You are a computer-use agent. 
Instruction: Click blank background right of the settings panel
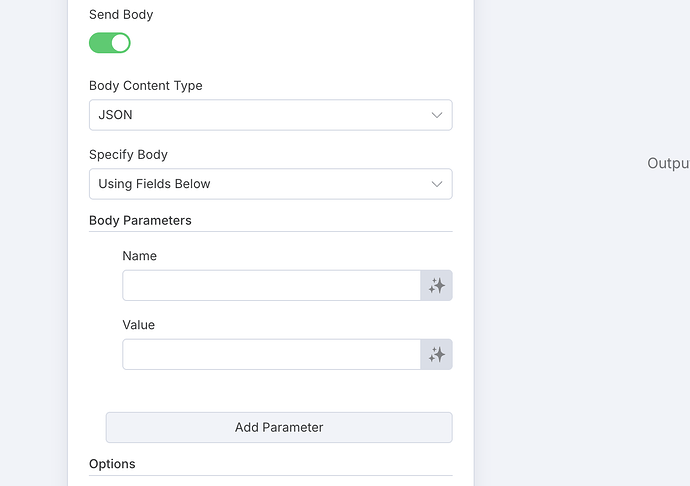(x=572, y=308)
